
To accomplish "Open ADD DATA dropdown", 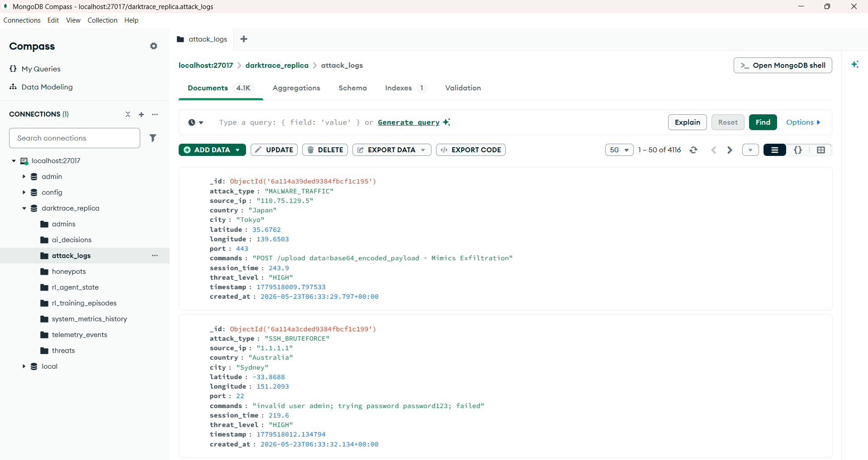I will point(212,150).
